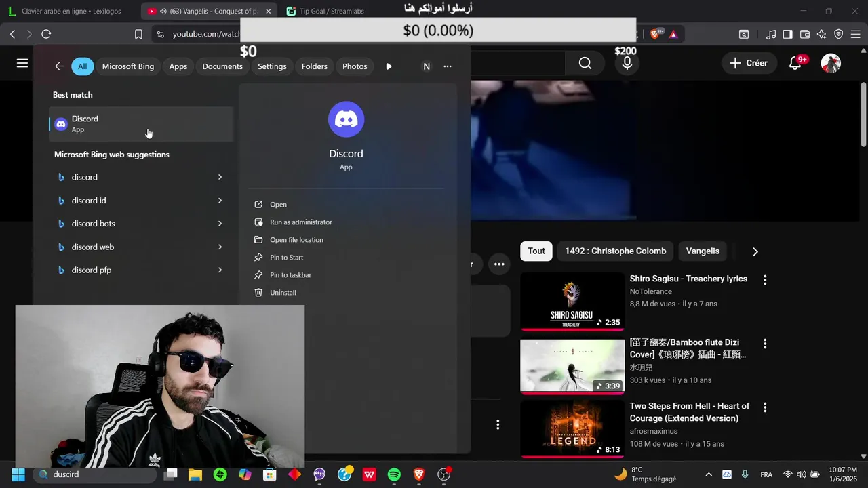Expand the 'discord web' suggestion arrow
This screenshot has width=868, height=488.
click(x=220, y=247)
